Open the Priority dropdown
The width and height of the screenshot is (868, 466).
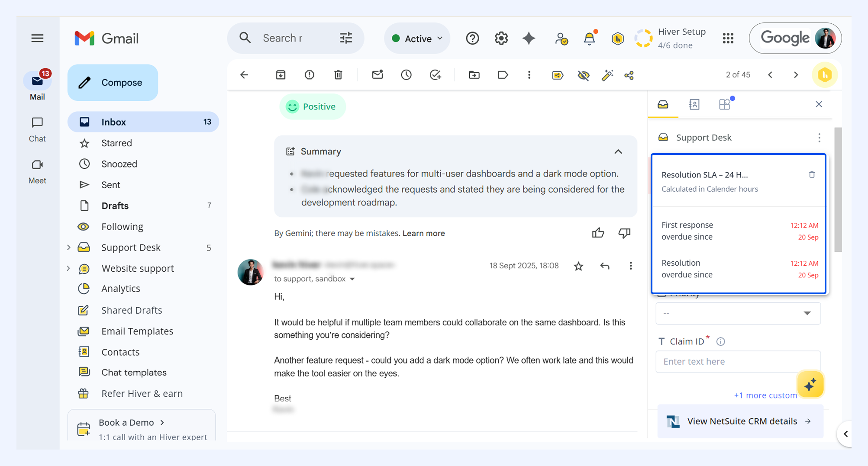point(738,313)
